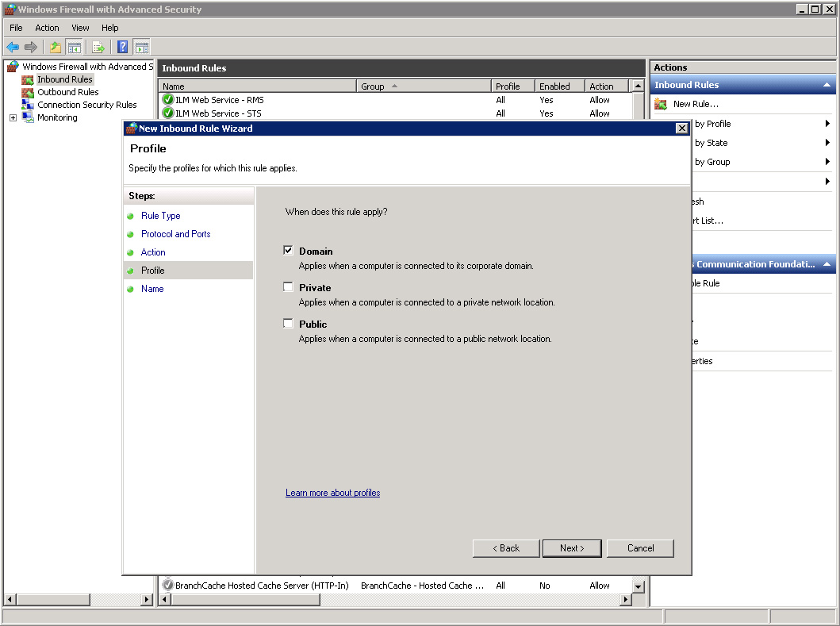The image size is (840, 626).
Task: Open the by Group filter submenu arrow
Action: click(827, 161)
